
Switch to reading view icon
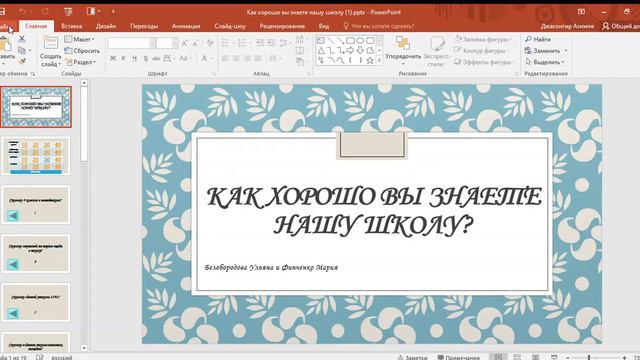coord(536,357)
